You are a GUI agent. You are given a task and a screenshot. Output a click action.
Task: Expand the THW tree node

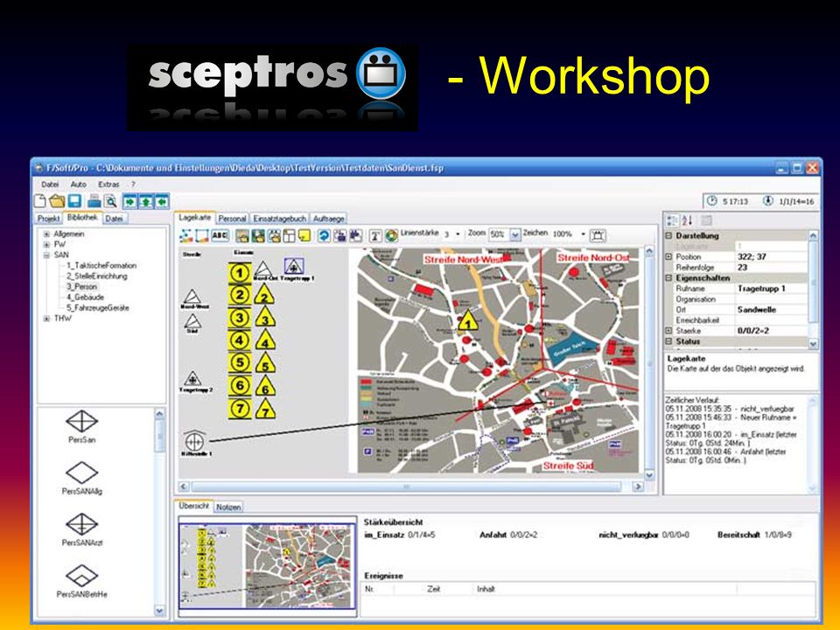[x=46, y=318]
